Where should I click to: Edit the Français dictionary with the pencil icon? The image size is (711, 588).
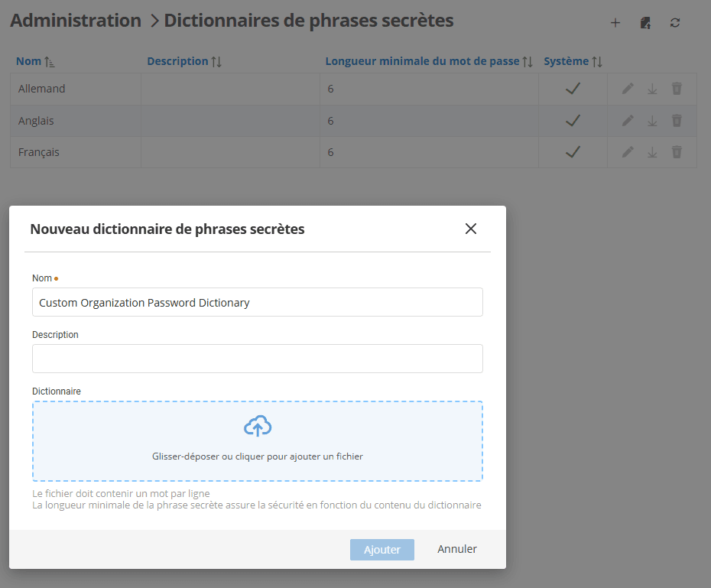coord(627,151)
